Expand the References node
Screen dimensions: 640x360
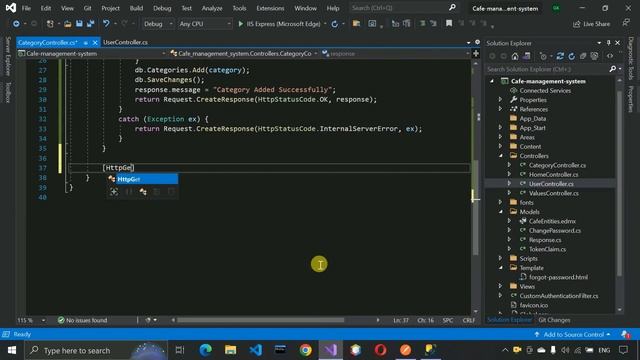coord(500,109)
